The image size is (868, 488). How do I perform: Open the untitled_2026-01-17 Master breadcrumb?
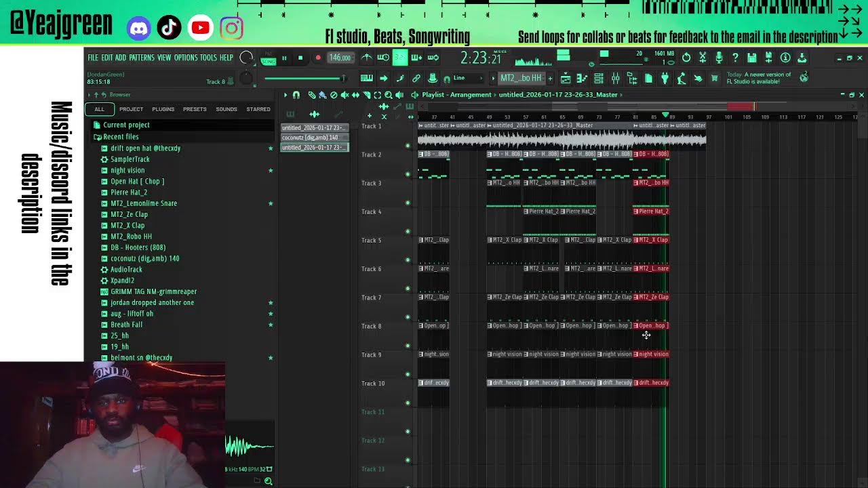pyautogui.click(x=558, y=95)
